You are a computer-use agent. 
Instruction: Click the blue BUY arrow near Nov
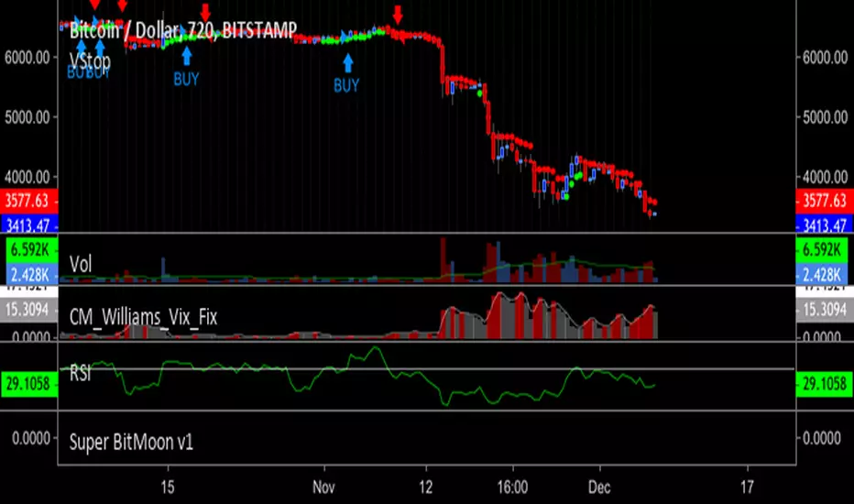(x=348, y=62)
